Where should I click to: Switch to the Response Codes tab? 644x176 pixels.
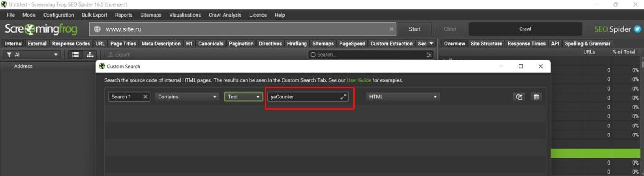pyautogui.click(x=71, y=44)
